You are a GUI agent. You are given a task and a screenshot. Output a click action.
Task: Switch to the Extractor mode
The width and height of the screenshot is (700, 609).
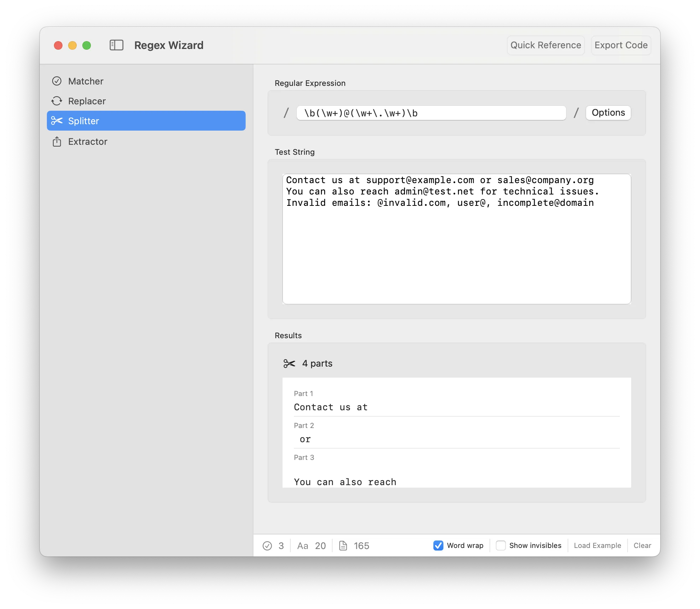pos(88,142)
